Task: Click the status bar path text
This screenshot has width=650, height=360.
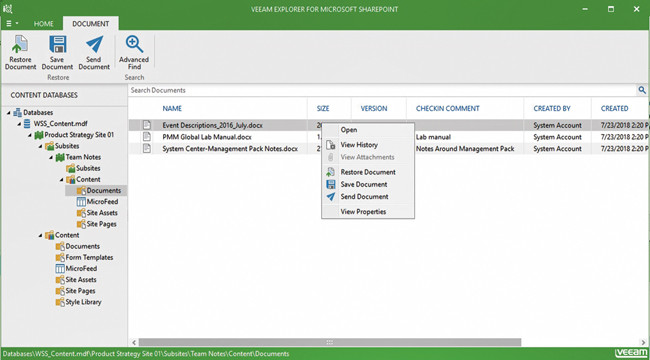Action: (146, 354)
